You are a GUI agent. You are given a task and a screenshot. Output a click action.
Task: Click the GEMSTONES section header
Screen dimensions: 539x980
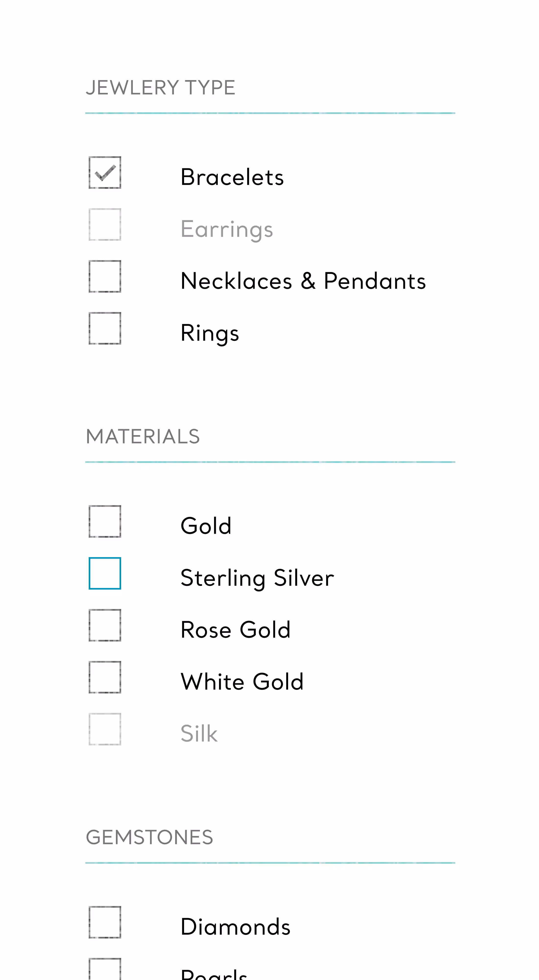[149, 837]
